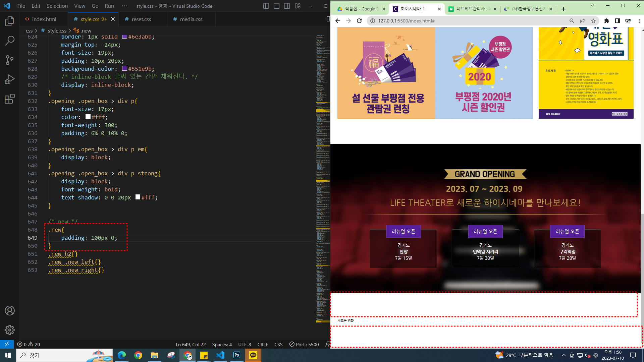This screenshot has width=644, height=362.
Task: Open the Explorer view in activity bar
Action: point(10,21)
